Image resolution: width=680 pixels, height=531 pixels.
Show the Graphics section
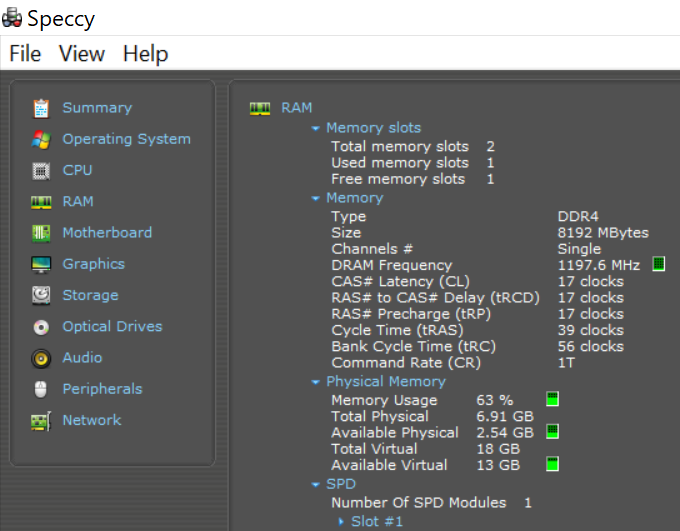pyautogui.click(x=94, y=264)
